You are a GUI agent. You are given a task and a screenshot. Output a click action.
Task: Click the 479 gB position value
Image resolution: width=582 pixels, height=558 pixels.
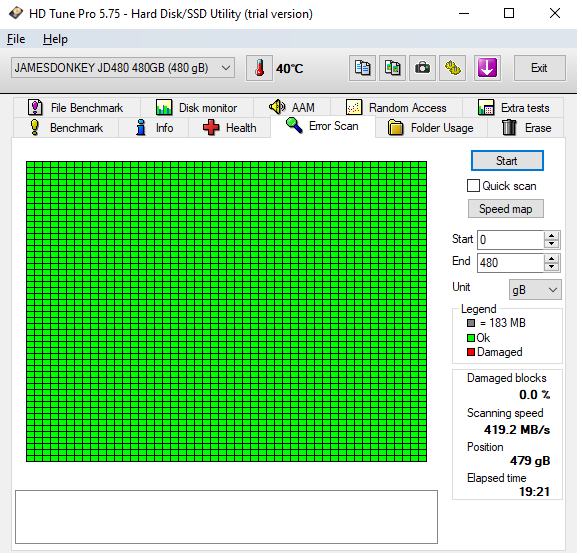[x=530, y=461]
